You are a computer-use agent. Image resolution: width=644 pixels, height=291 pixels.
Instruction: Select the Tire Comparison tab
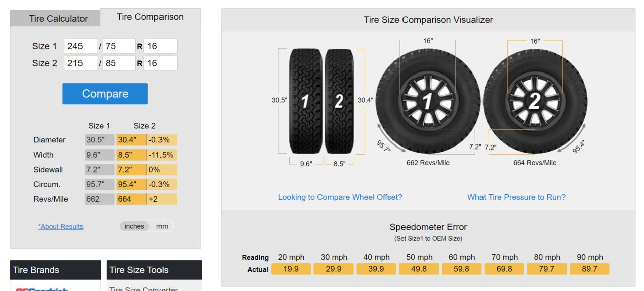tap(150, 17)
